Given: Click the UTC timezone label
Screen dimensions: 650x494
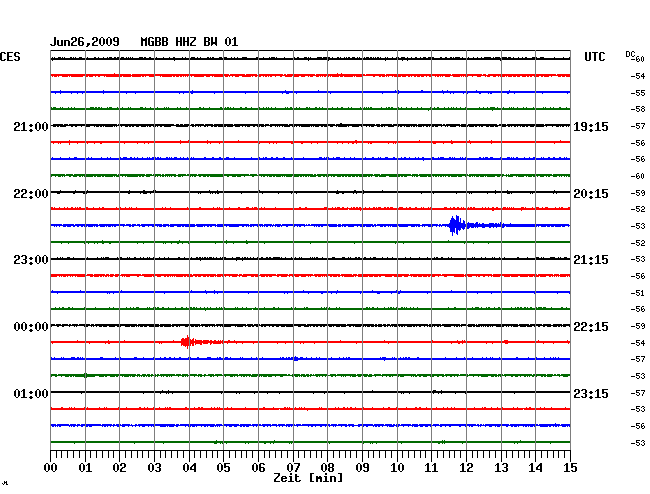Looking at the screenshot, I should pos(594,57).
